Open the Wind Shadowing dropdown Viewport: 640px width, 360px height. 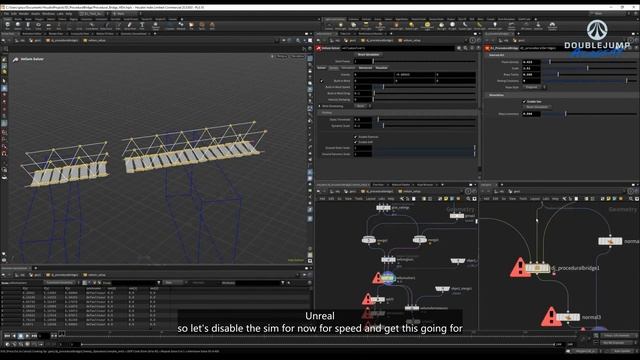(x=362, y=106)
